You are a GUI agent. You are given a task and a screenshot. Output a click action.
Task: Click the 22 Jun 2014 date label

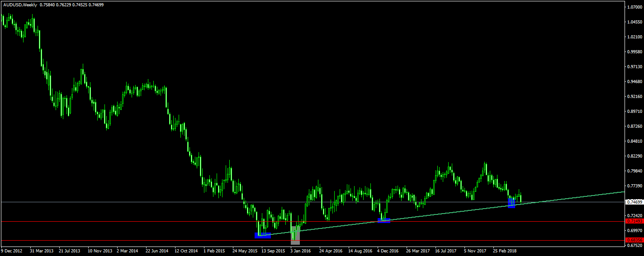coord(157,250)
